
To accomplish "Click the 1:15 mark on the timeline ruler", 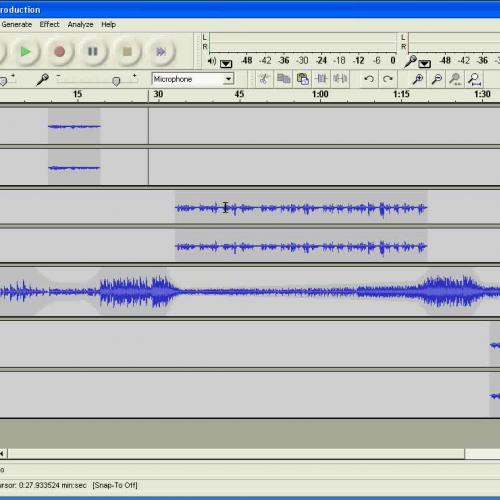I will tap(401, 94).
